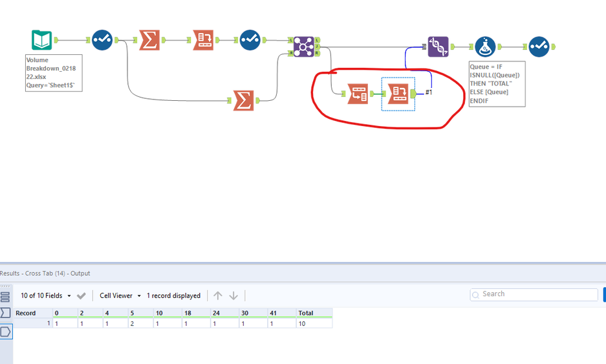
Task: Click the Input Data annotation 'Volume Breakdown_0218 22.xlsx'
Action: point(54,72)
